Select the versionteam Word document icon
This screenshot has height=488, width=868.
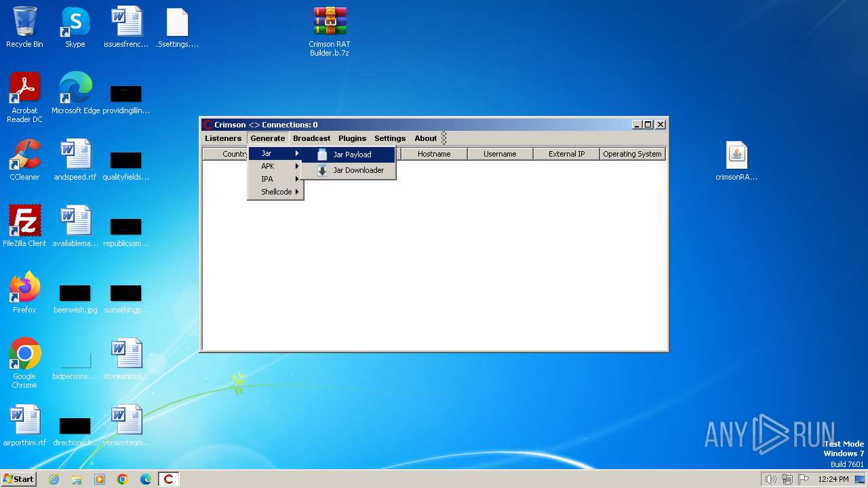(x=126, y=426)
